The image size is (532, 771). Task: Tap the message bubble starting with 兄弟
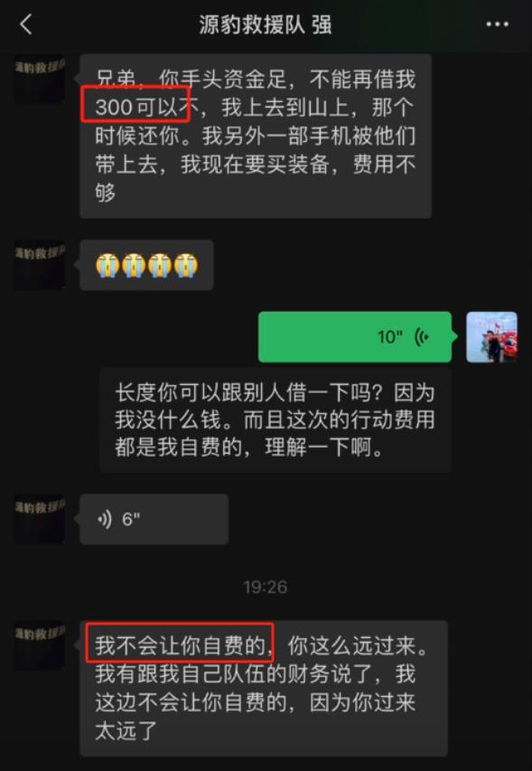coord(256,136)
